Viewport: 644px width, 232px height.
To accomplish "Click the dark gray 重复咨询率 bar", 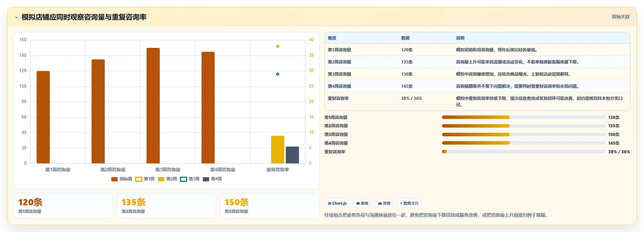I will (292, 155).
